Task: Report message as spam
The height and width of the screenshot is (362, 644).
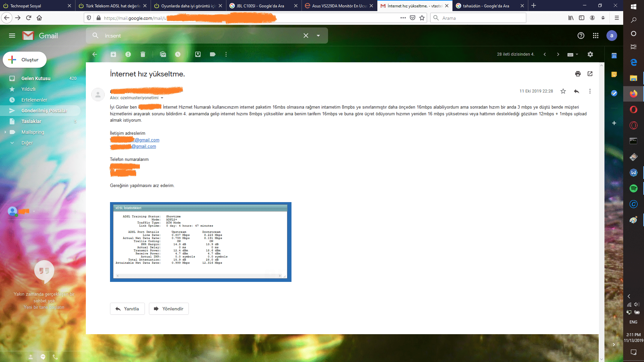Action: (x=128, y=54)
